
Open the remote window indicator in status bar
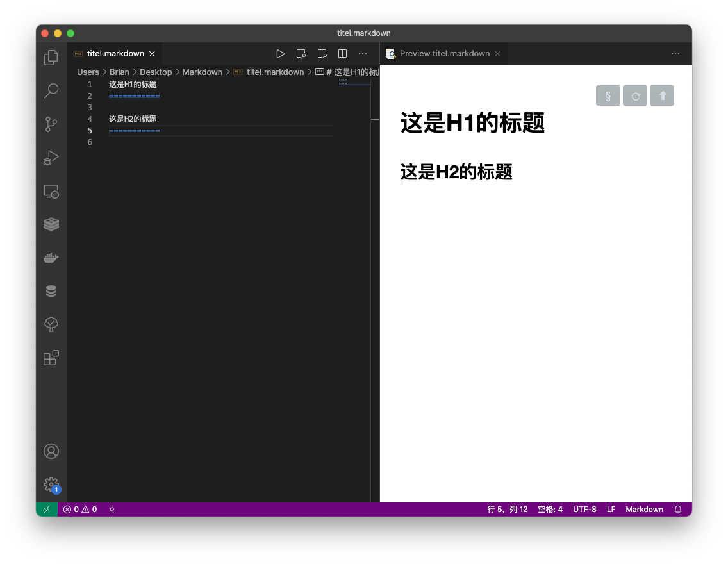47,510
